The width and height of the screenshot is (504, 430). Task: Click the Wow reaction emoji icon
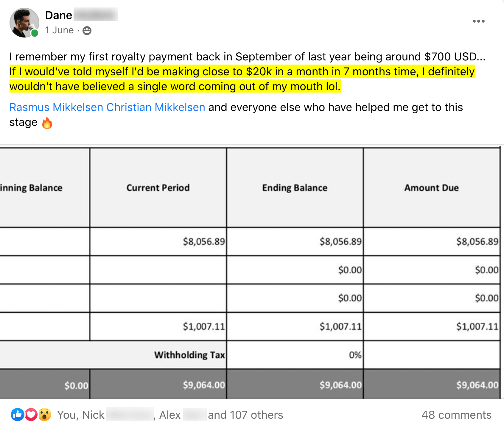click(45, 415)
